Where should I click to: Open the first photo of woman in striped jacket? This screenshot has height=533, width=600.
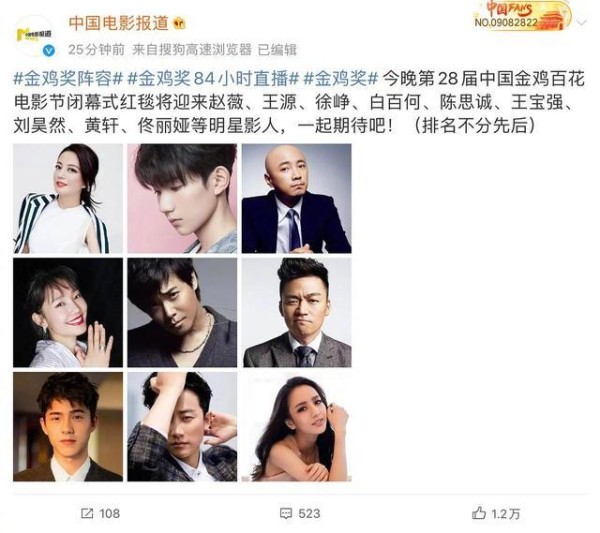pos(68,199)
